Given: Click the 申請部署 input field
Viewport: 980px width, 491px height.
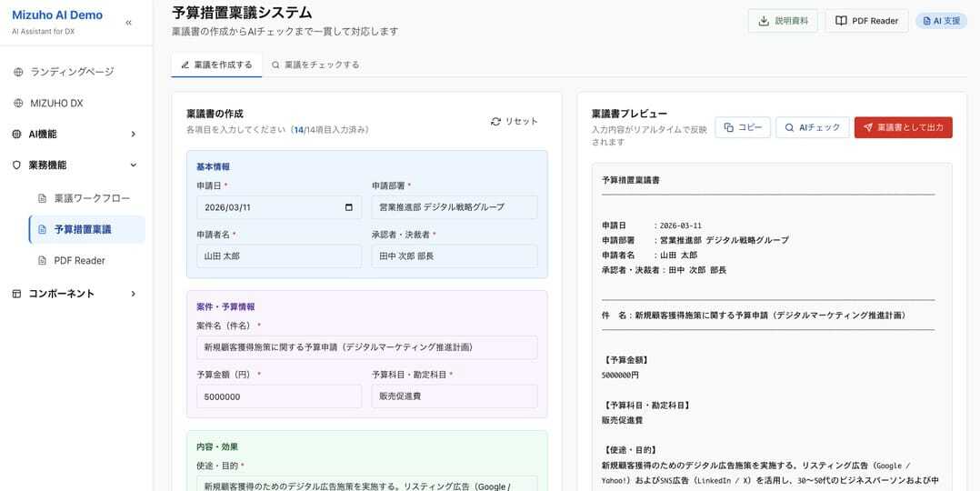Looking at the screenshot, I should (455, 207).
